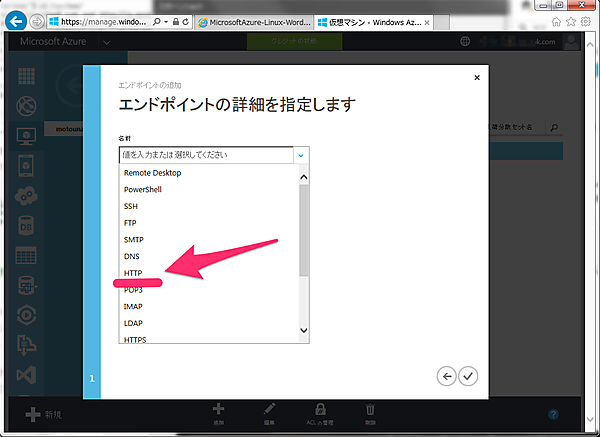This screenshot has height=437, width=600.
Task: Choose the HTTPS entry from the list
Action: tap(135, 340)
